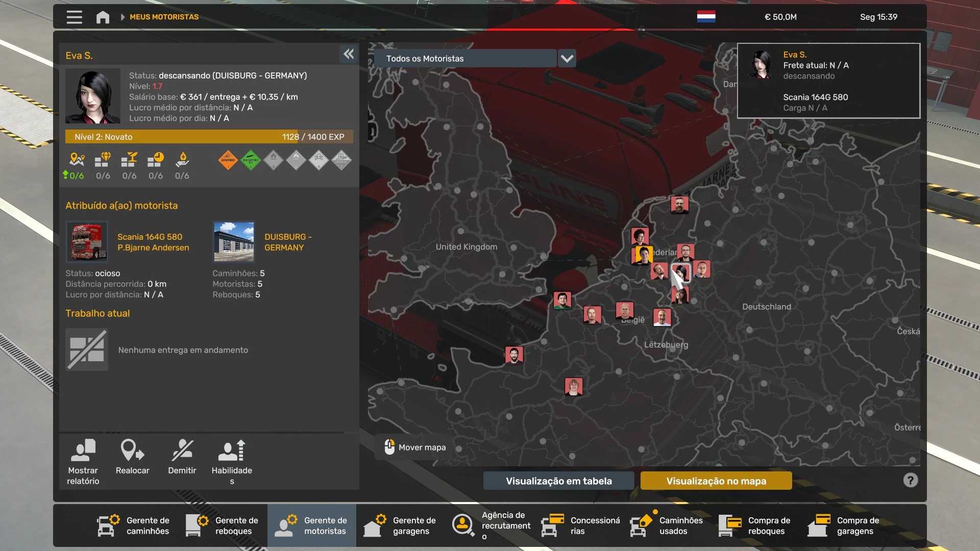Viewport: 980px width, 551px height.
Task: Click Eva S. portrait thumbnail
Action: (92, 96)
